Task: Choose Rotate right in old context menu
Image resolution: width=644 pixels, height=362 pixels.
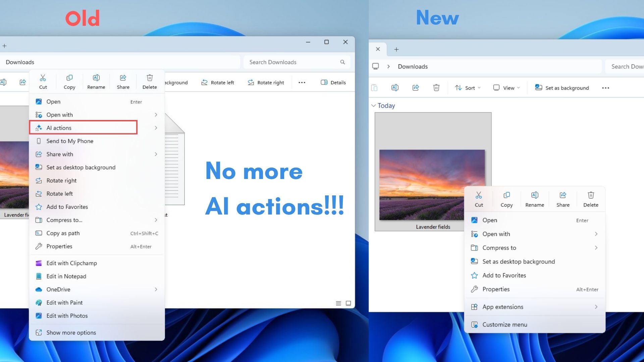Action: pyautogui.click(x=97, y=180)
